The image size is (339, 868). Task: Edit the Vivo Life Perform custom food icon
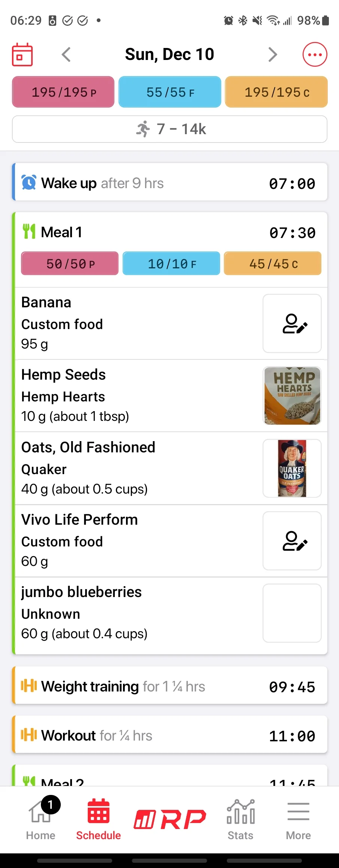[x=292, y=540]
